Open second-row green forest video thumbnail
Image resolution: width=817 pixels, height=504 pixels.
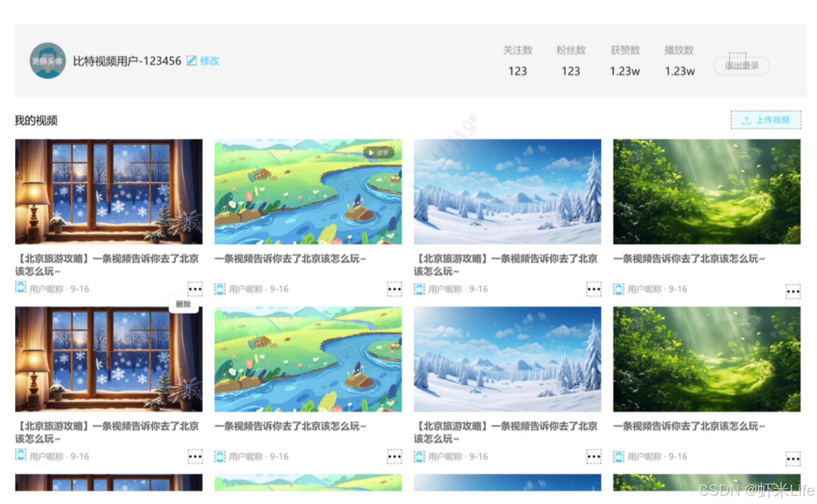click(x=707, y=359)
